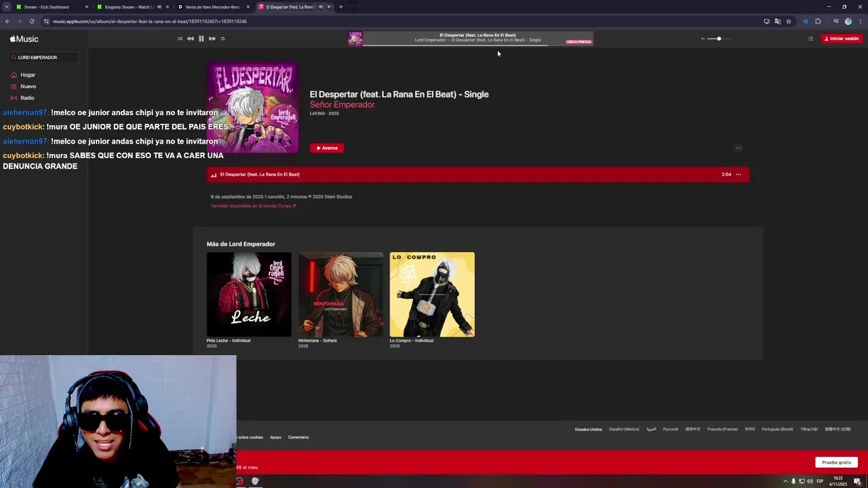This screenshot has width=868, height=488.
Task: Click the now-playing album thumbnail
Action: tap(355, 39)
